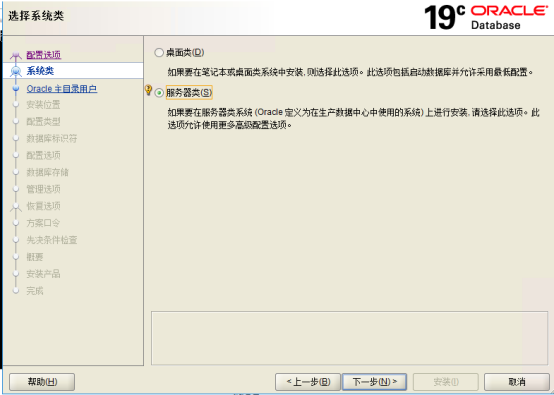Select the 服务器类(S) radio button
Viewport: 554px width, 395px height.
pos(159,93)
